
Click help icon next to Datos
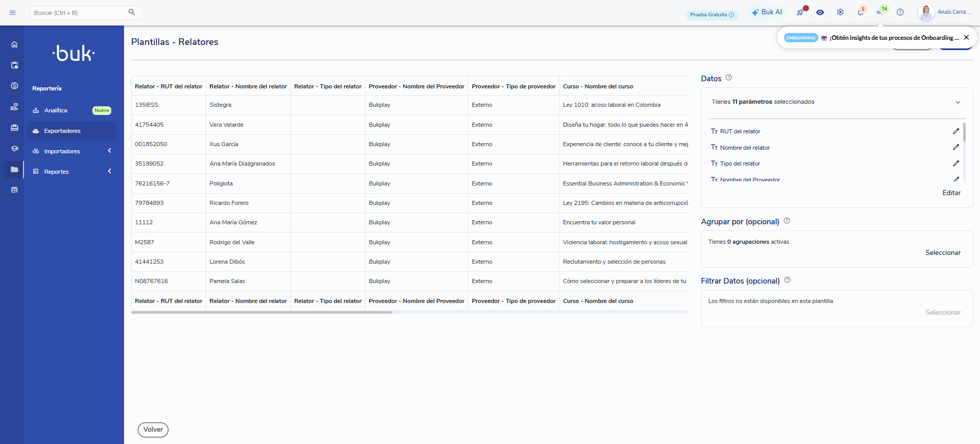tap(729, 78)
